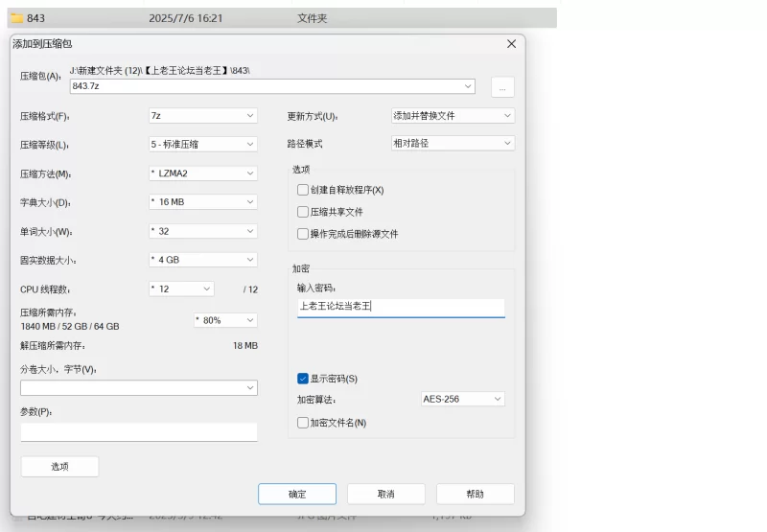Enable 加密文件名 checkbox
Image resolution: width=767 pixels, height=532 pixels.
click(x=303, y=423)
